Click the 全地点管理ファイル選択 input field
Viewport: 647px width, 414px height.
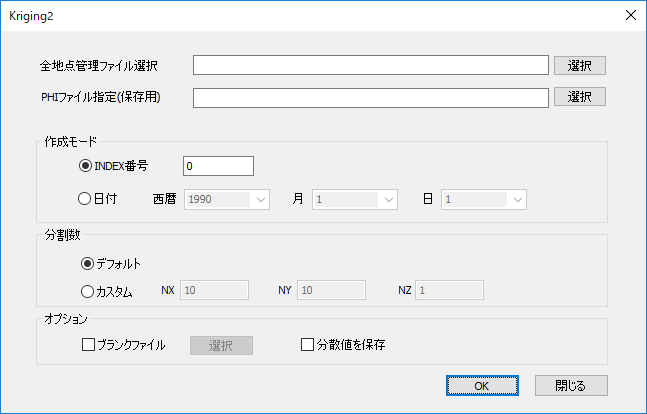(x=371, y=65)
